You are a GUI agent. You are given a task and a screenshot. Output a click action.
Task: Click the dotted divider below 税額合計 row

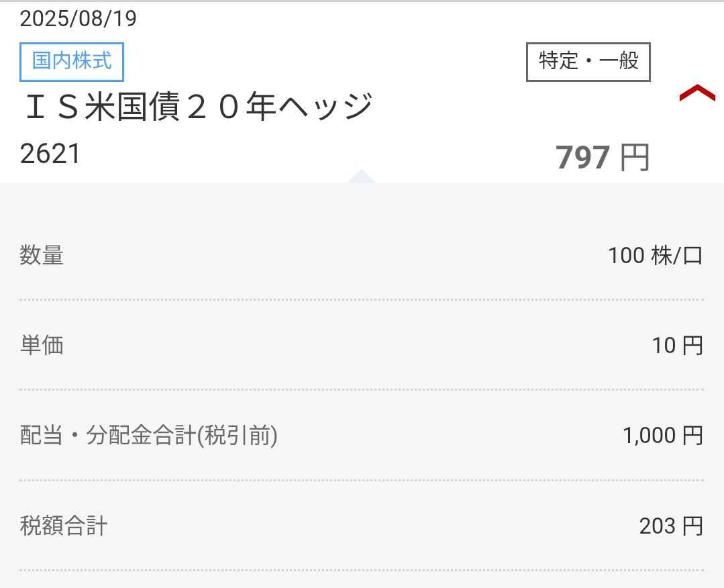click(x=362, y=570)
